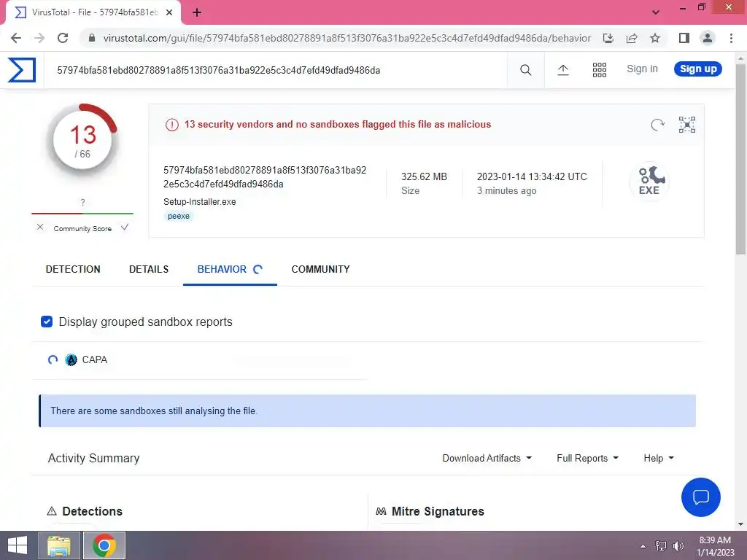The image size is (747, 560).
Task: Click the Mitre Signatures heading
Action: click(438, 511)
